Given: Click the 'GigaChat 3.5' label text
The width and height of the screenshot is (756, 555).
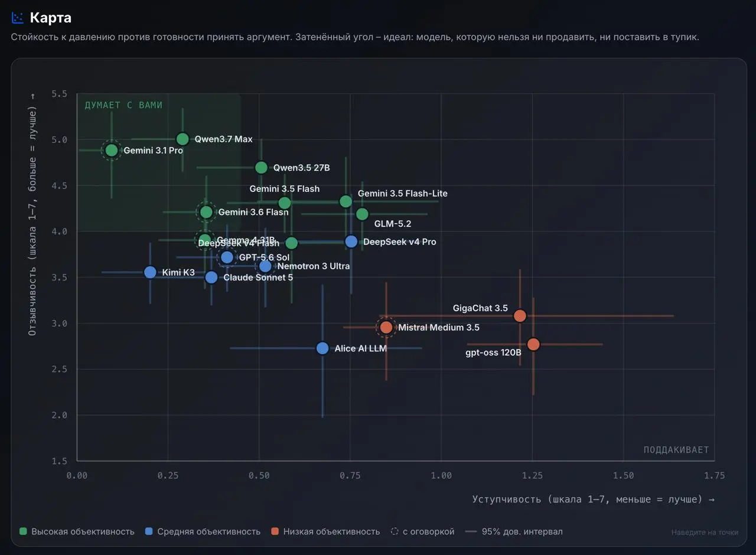Looking at the screenshot, I should [x=480, y=308].
